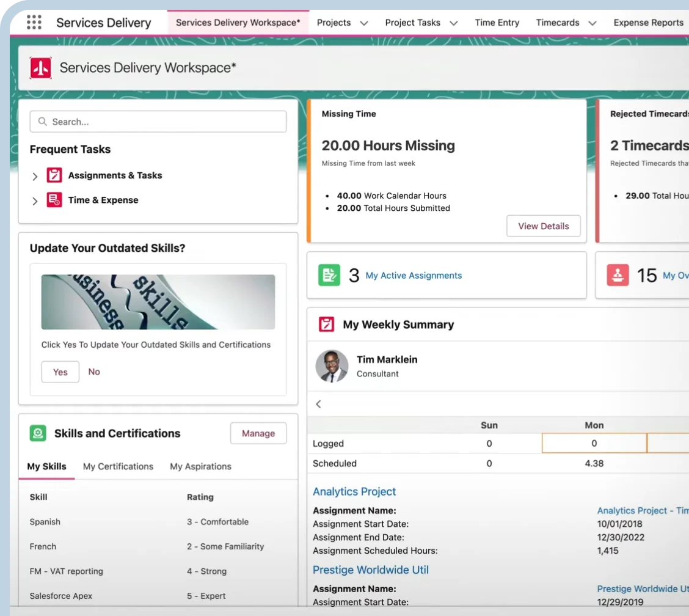Open the Analytics Project link

click(354, 491)
